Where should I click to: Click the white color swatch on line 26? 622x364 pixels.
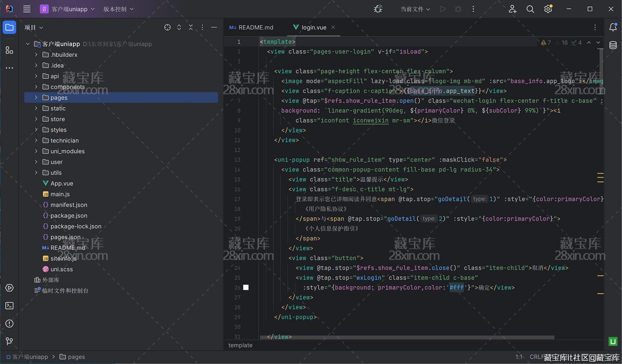click(x=246, y=287)
